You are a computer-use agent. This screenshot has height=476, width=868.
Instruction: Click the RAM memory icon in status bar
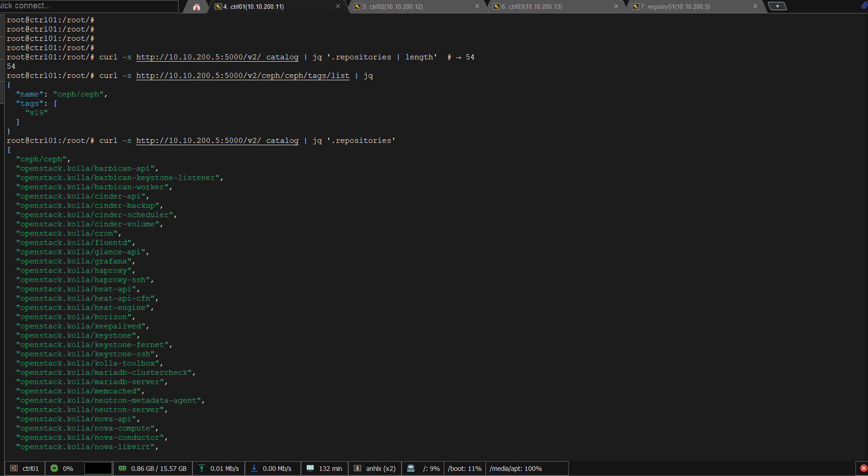point(122,469)
